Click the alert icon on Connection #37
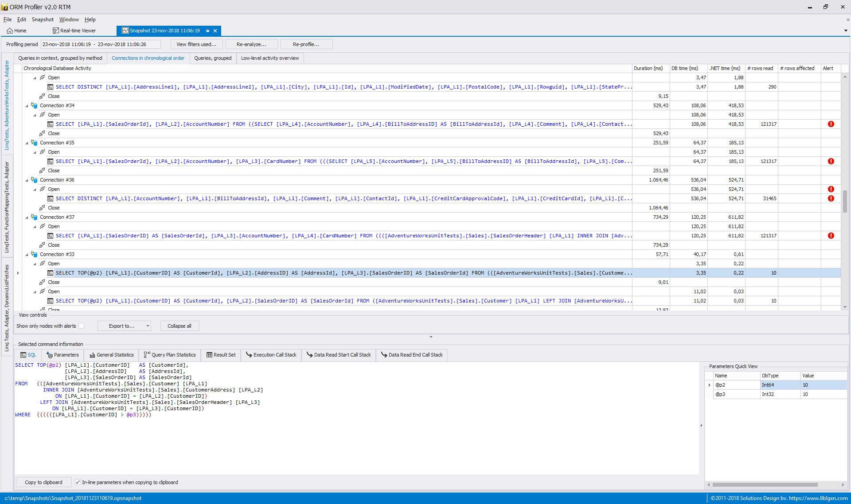Viewport: 851px width, 504px height. (831, 236)
